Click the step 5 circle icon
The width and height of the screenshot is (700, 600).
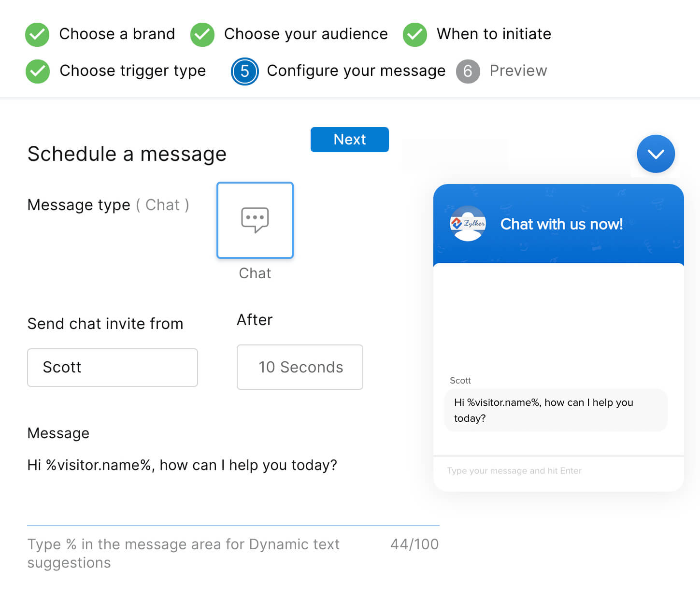(245, 71)
